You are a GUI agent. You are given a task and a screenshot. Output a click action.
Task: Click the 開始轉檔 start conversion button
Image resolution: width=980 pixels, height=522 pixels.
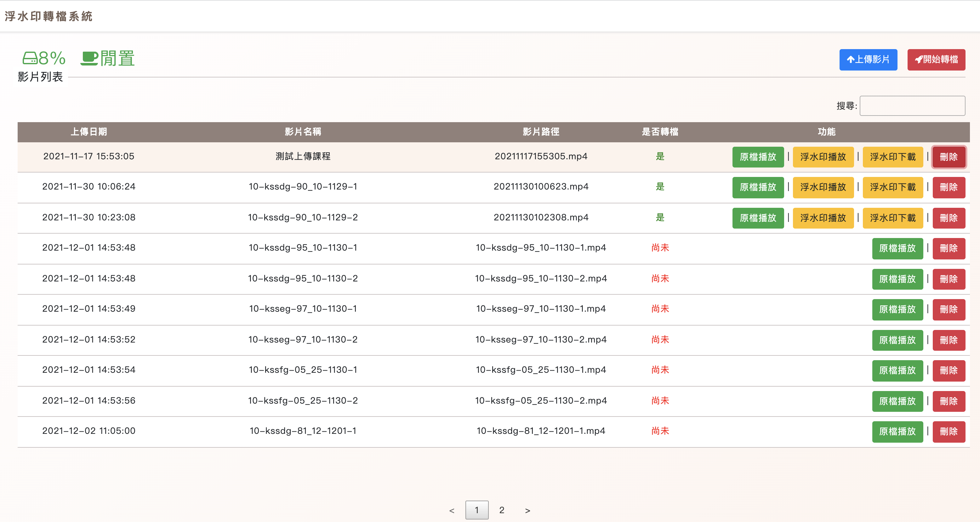point(936,60)
